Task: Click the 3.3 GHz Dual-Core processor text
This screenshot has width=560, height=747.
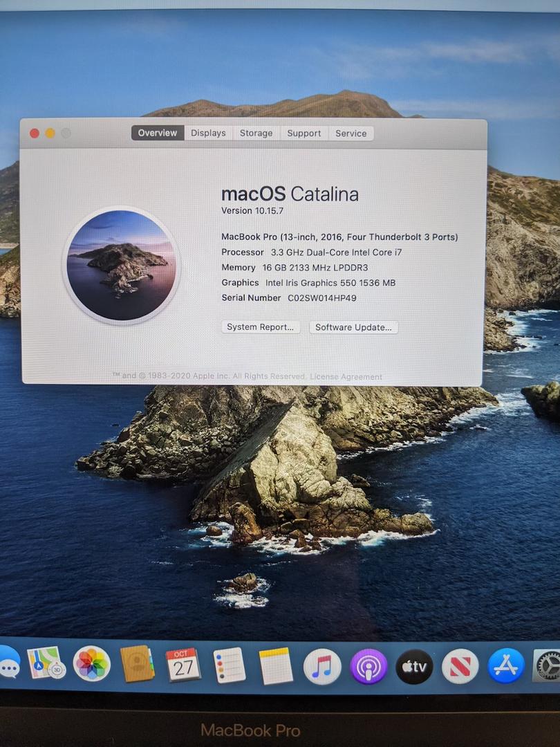Action: [x=336, y=252]
